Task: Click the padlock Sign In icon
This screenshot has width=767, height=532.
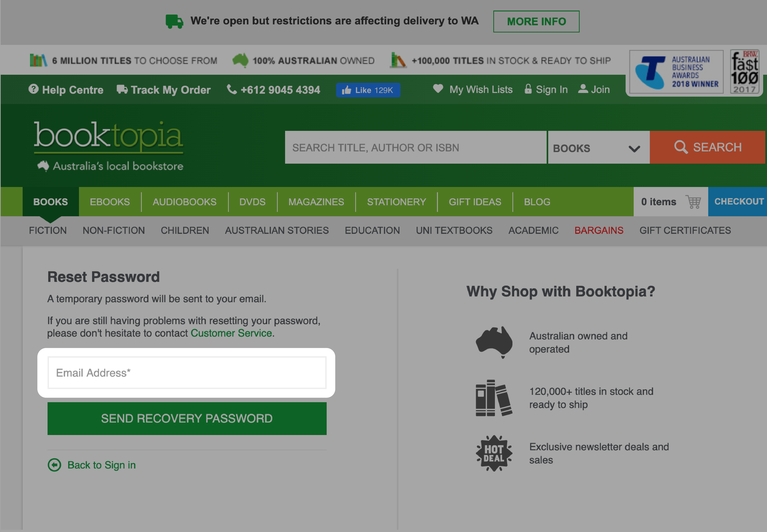Action: coord(528,89)
